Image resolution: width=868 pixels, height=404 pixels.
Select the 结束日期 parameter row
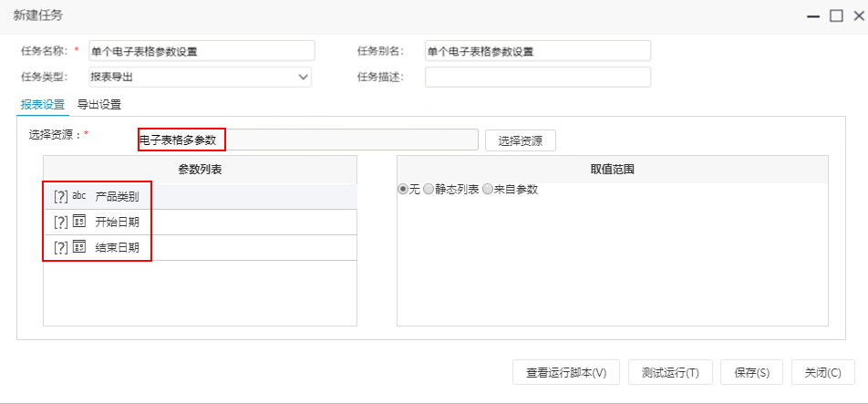click(200, 247)
